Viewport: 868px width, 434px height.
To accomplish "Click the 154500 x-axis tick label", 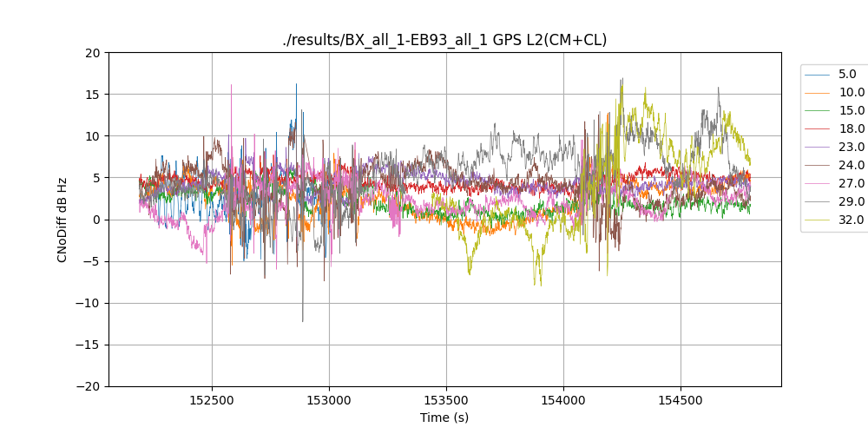I will click(680, 402).
